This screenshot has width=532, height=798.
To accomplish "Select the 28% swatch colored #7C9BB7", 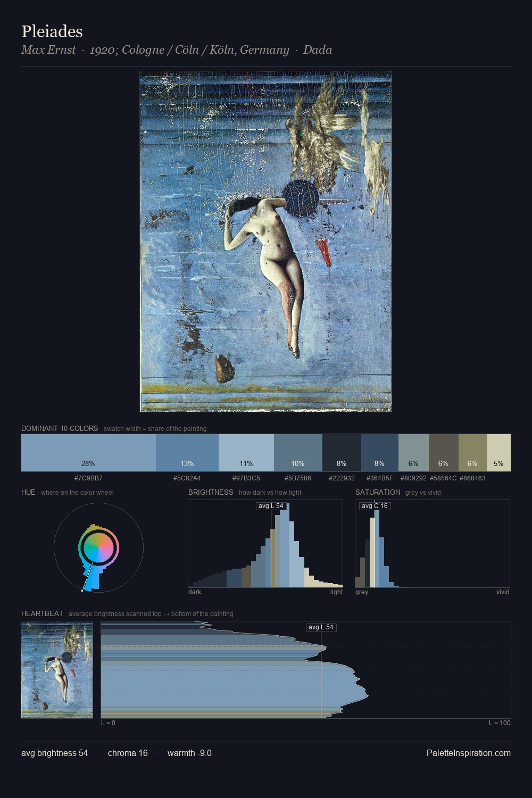I will pos(88,453).
